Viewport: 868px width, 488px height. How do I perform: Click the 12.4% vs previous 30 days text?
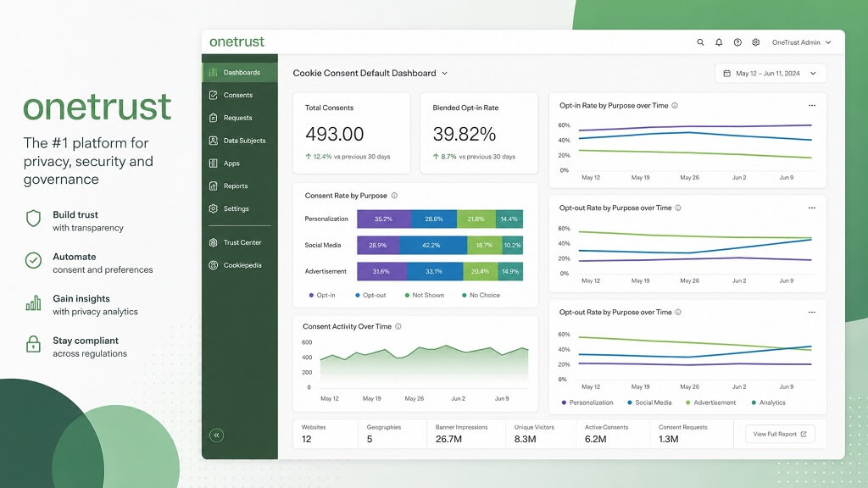pyautogui.click(x=348, y=157)
